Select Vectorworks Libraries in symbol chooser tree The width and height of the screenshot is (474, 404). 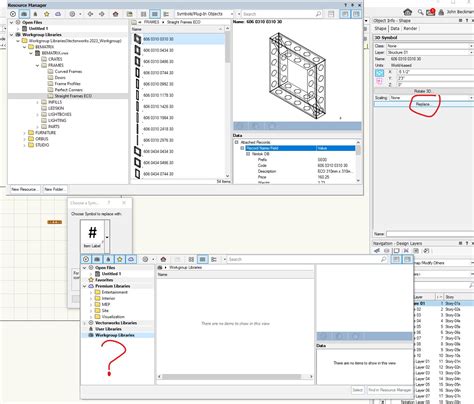(116, 323)
